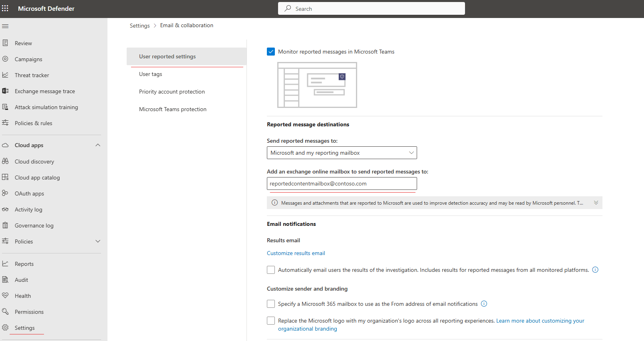Image resolution: width=644 pixels, height=341 pixels.
Task: Click the Exchange message trace icon
Action: click(x=5, y=91)
